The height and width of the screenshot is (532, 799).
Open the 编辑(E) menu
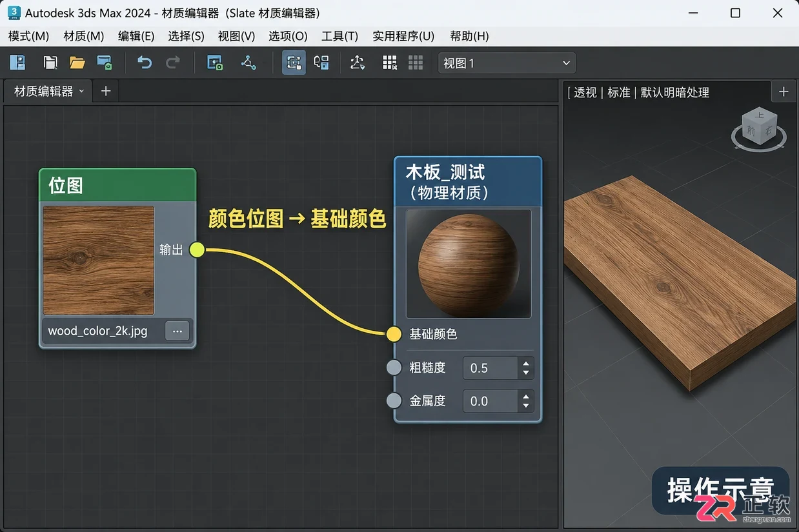pos(136,36)
